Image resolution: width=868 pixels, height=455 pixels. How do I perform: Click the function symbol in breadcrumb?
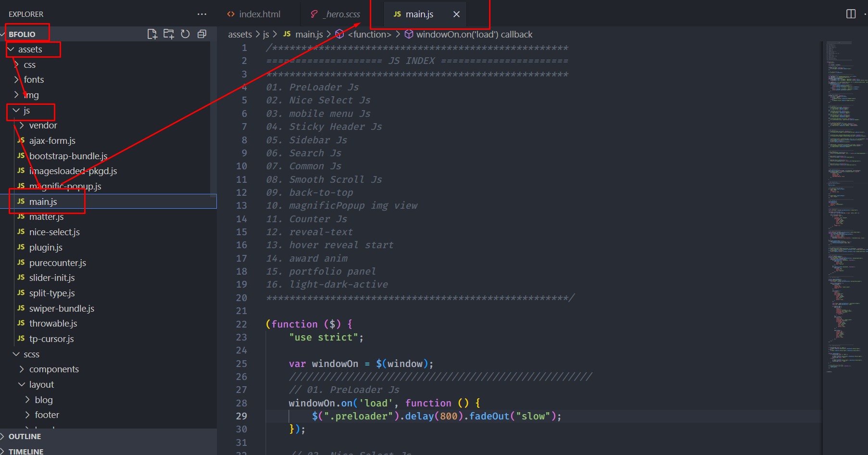(x=369, y=34)
